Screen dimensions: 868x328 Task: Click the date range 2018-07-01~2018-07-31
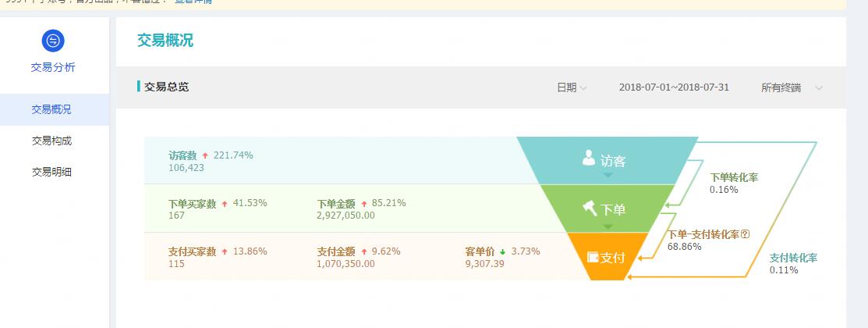(x=674, y=87)
